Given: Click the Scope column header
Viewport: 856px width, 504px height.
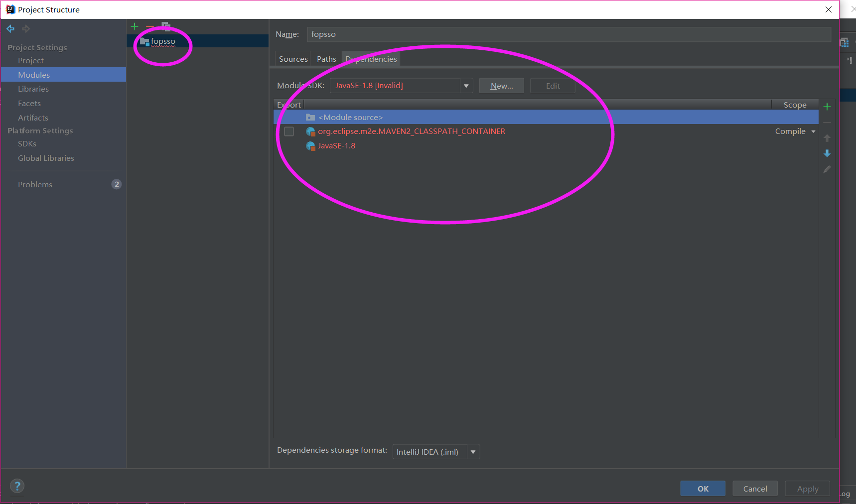Looking at the screenshot, I should pos(795,105).
